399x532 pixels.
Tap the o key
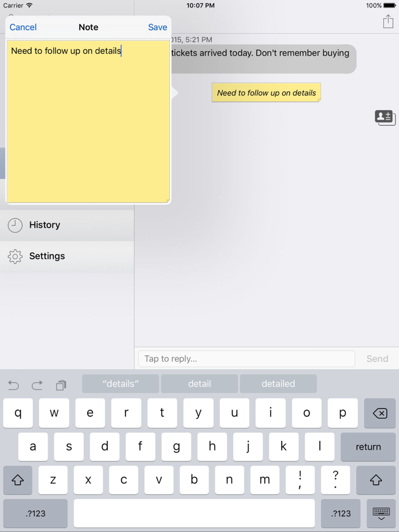click(307, 413)
